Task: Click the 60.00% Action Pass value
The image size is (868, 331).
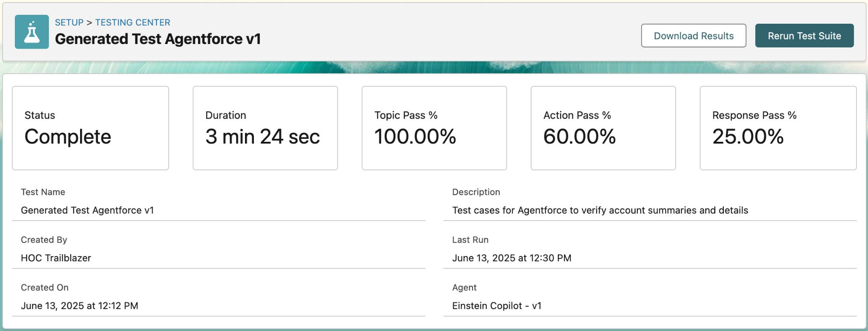Action: coord(579,136)
